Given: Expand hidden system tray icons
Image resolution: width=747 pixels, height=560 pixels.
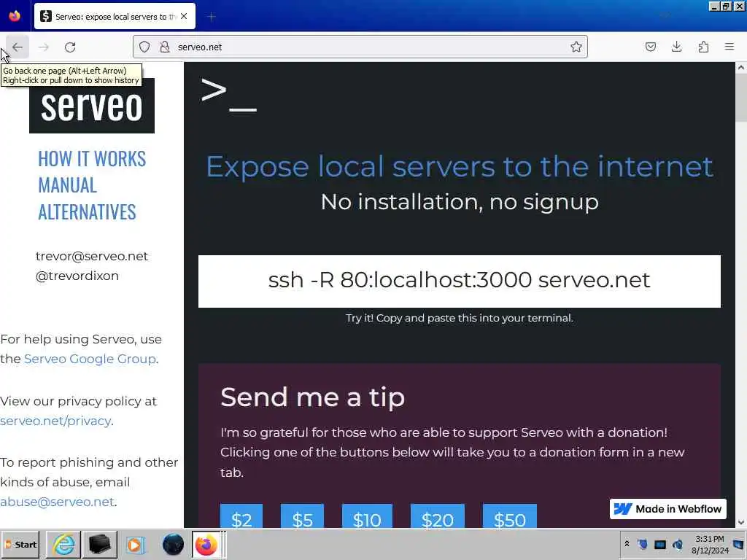Looking at the screenshot, I should [627, 544].
